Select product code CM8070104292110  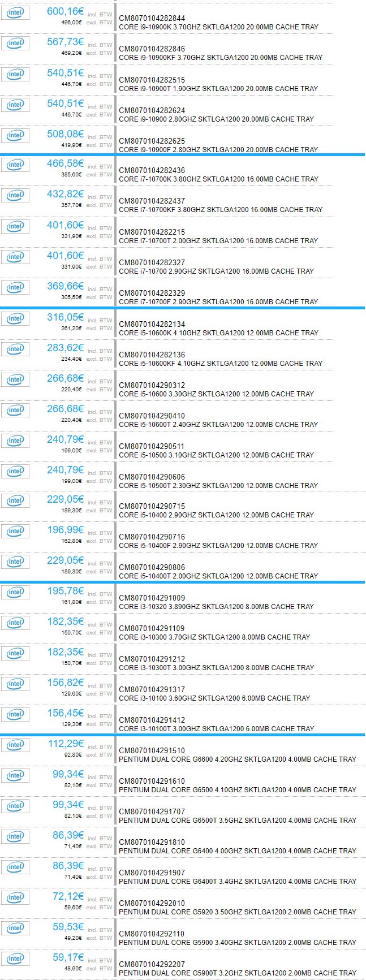152,934
